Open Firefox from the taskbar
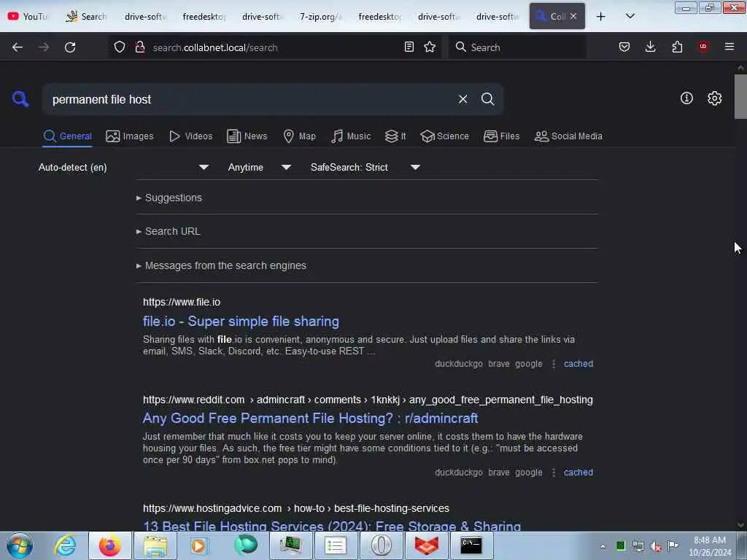The height and width of the screenshot is (560, 747). coord(109,545)
